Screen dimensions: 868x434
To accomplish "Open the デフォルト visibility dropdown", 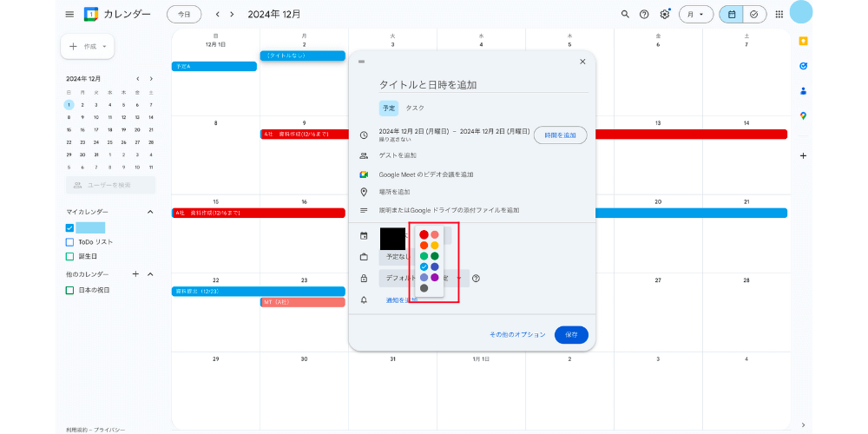I will pos(424,279).
